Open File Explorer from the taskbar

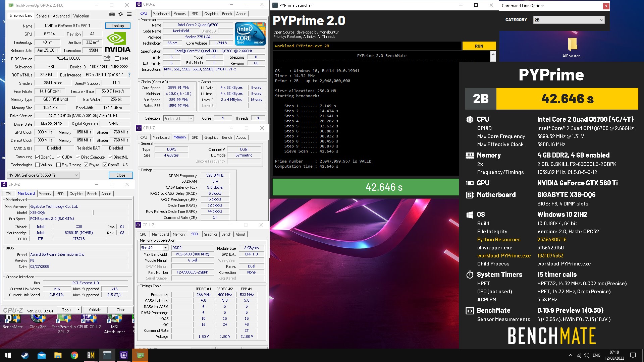[x=58, y=355]
